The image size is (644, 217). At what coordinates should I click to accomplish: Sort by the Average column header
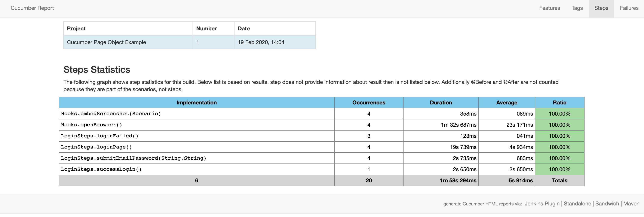click(507, 103)
